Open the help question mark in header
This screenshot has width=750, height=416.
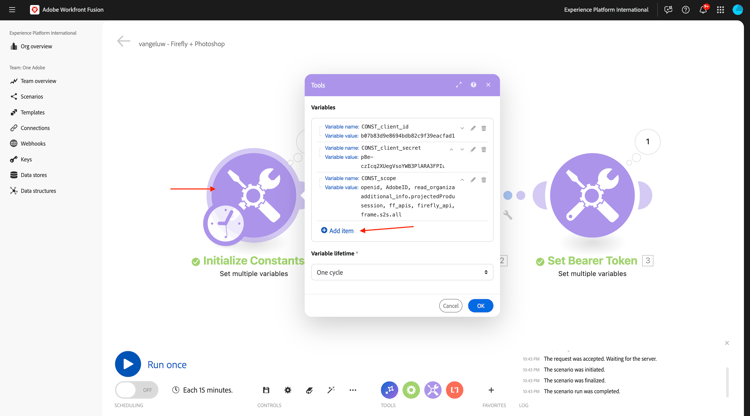[x=685, y=10]
